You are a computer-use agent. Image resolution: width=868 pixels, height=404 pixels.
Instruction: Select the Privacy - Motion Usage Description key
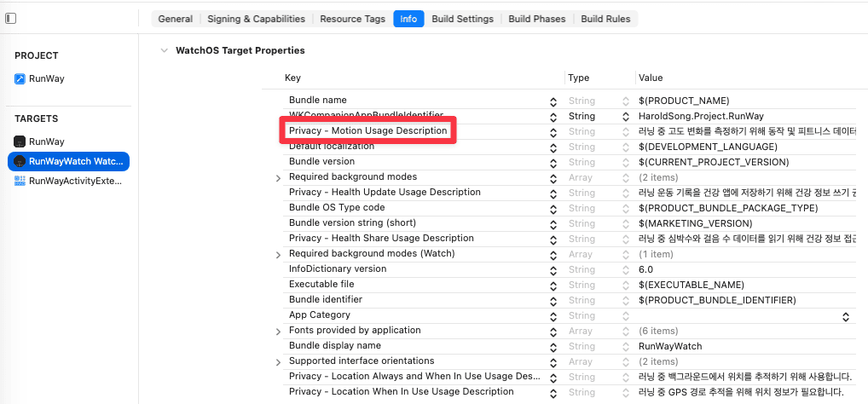click(367, 130)
